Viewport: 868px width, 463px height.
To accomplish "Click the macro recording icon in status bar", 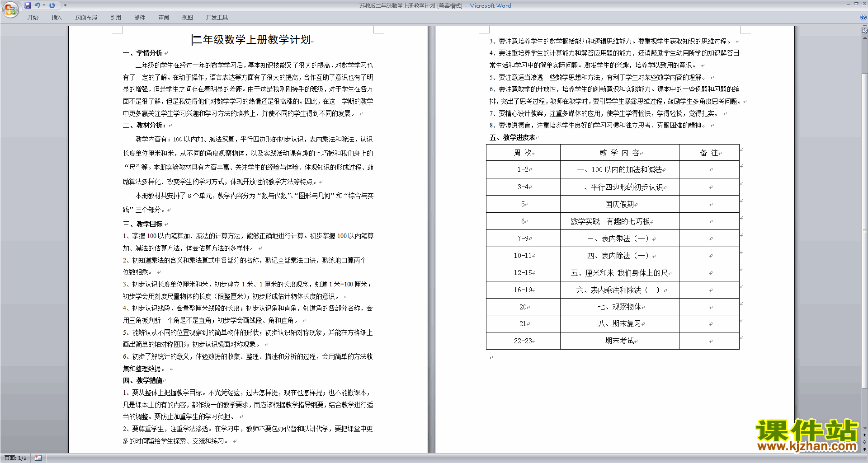I will point(38,458).
